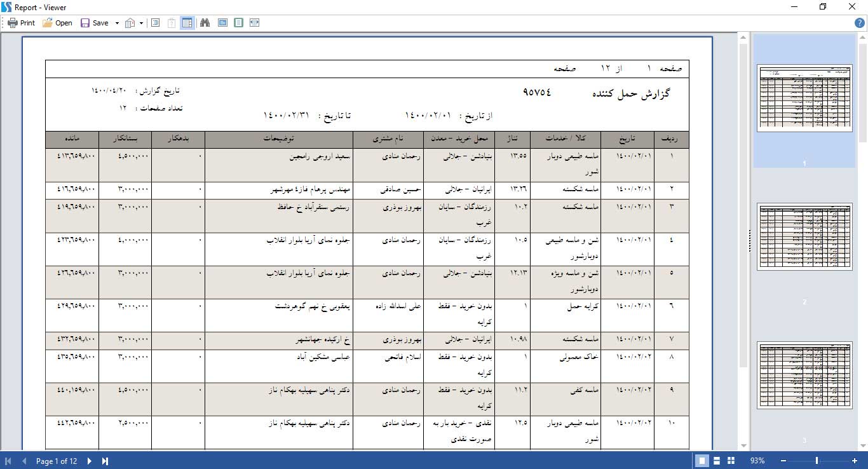The image size is (868, 469).
Task: Expand the Save dropdown arrow
Action: (x=117, y=23)
